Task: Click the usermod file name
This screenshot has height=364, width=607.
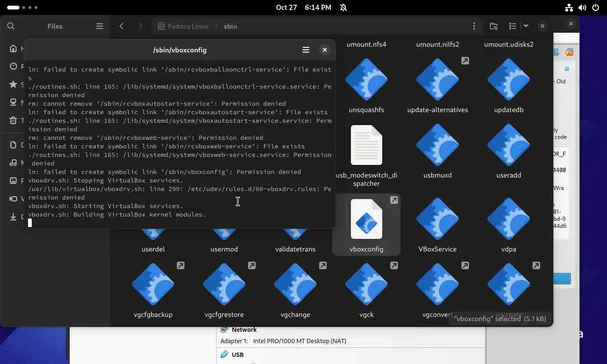Action: [224, 249]
